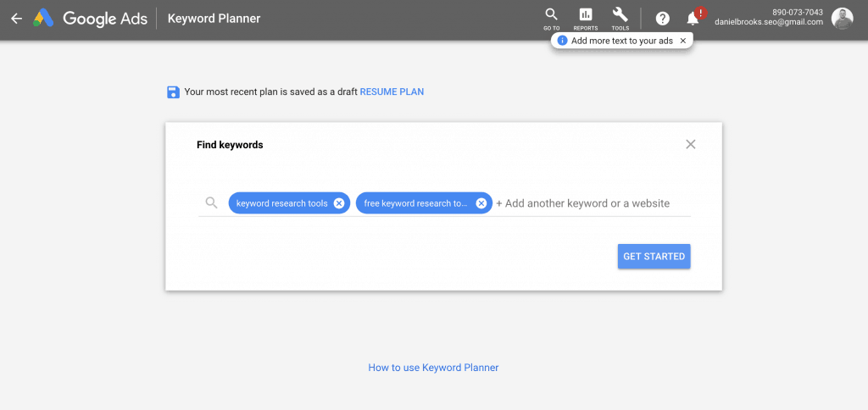Click the 'Keyword Planner' page title
Screen dimensions: 868x410
(214, 19)
